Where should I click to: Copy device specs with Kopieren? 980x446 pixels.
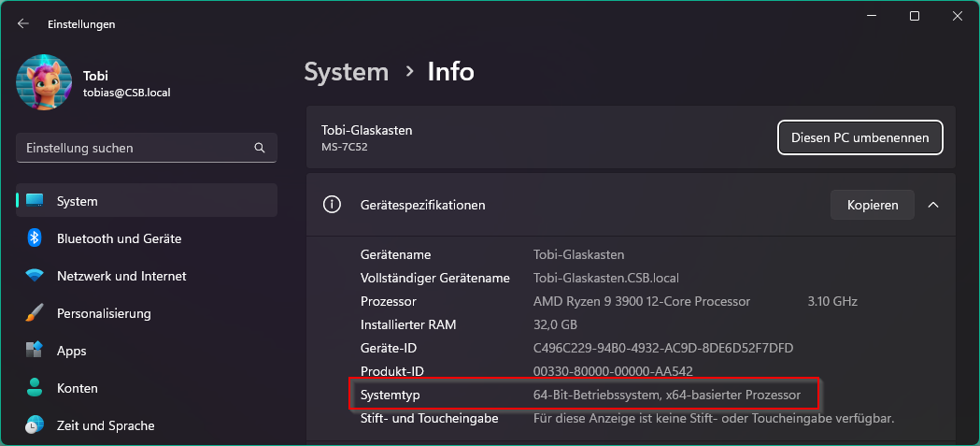pos(873,205)
